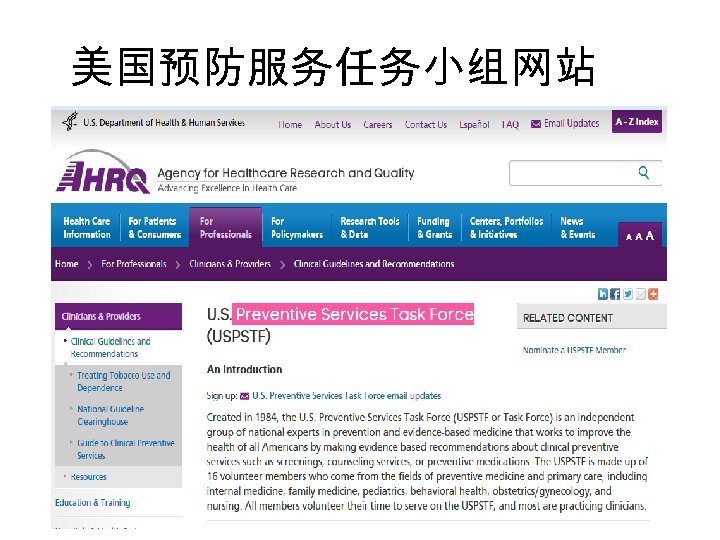
Task: Share page via Twitter icon
Action: [x=628, y=294]
